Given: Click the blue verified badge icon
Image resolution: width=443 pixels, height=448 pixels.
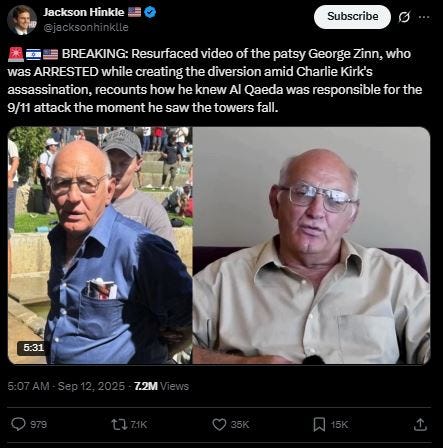Looking at the screenshot, I should pos(150,13).
